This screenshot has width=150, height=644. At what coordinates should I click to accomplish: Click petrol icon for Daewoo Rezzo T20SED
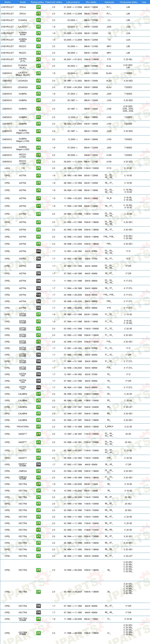click(x=38, y=155)
